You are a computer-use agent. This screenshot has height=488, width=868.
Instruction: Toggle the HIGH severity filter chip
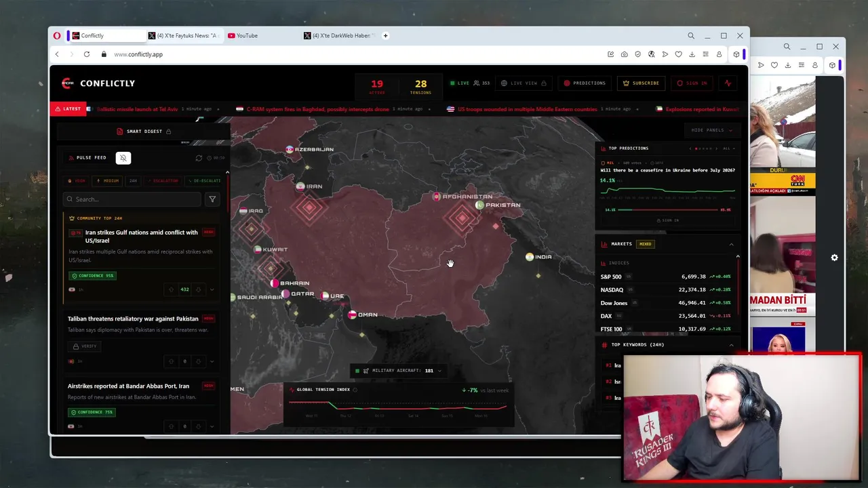click(x=77, y=181)
